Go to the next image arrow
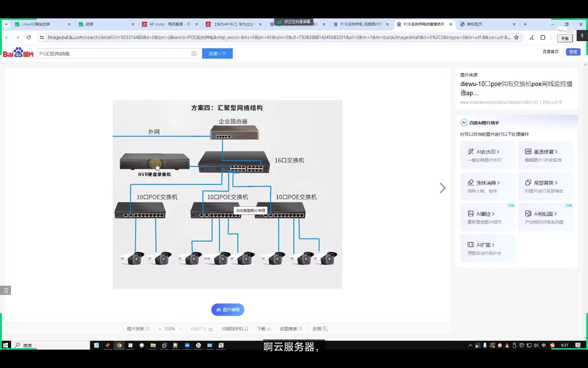This screenshot has width=588, height=368. pyautogui.click(x=443, y=188)
